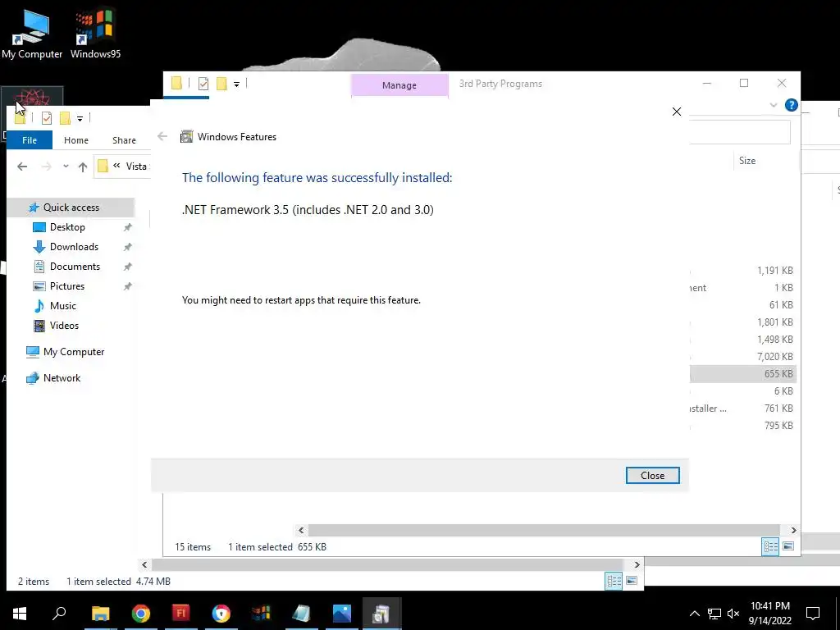This screenshot has height=630, width=840.
Task: Open Recent locations dropdown in Vista window
Action: [x=66, y=167]
